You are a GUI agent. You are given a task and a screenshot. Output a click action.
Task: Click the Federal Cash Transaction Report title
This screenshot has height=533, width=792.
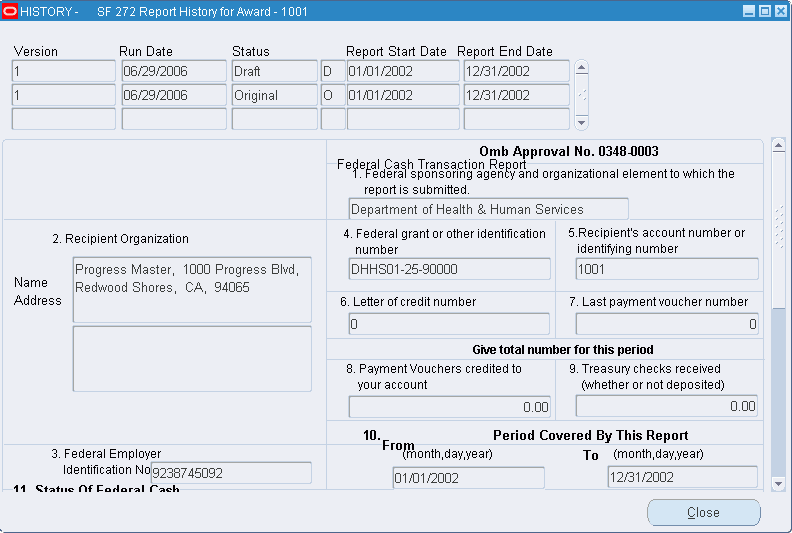(432, 164)
